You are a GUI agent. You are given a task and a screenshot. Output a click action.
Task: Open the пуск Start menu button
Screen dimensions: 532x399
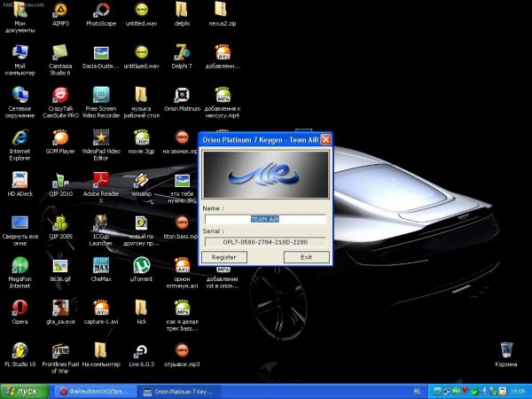pyautogui.click(x=25, y=392)
